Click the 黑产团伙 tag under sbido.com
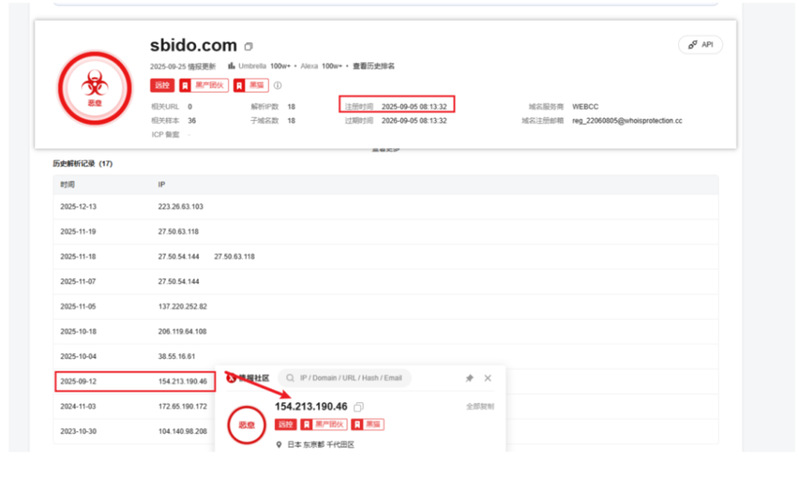This screenshot has width=799, height=478. [203, 86]
